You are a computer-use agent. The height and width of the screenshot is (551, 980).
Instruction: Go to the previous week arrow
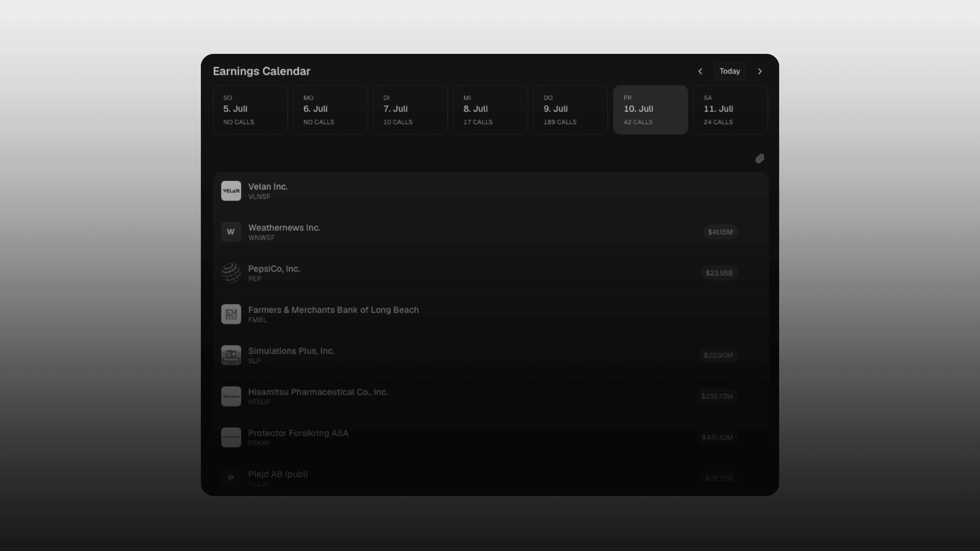point(700,71)
